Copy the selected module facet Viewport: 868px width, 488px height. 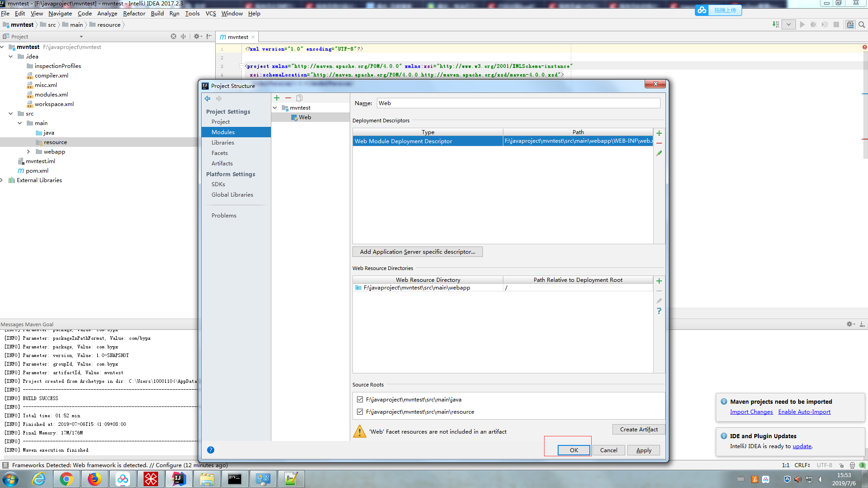pos(299,98)
